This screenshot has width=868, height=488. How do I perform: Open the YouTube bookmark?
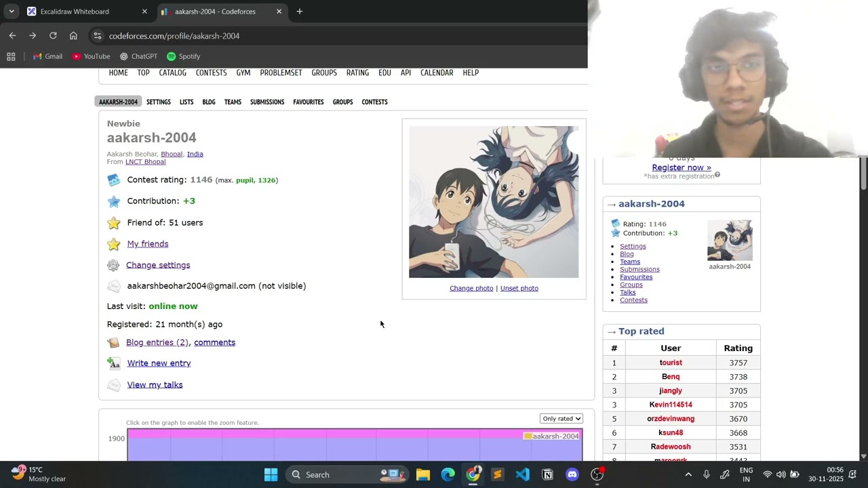click(x=91, y=56)
